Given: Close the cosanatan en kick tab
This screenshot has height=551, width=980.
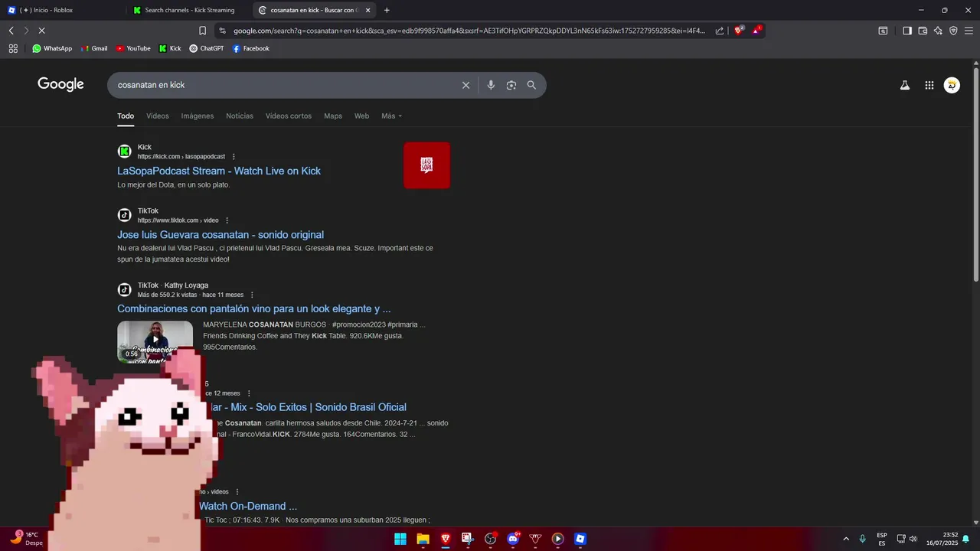Looking at the screenshot, I should [367, 10].
